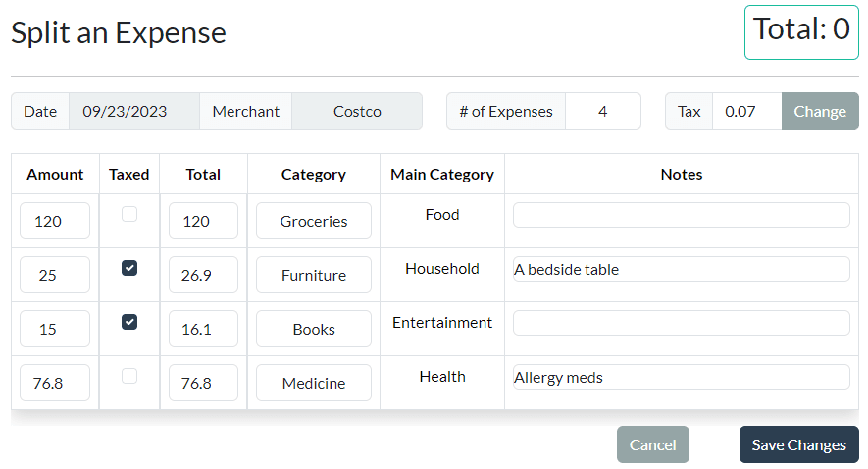
Task: Open the Groceries category dropdown
Action: coord(314,221)
